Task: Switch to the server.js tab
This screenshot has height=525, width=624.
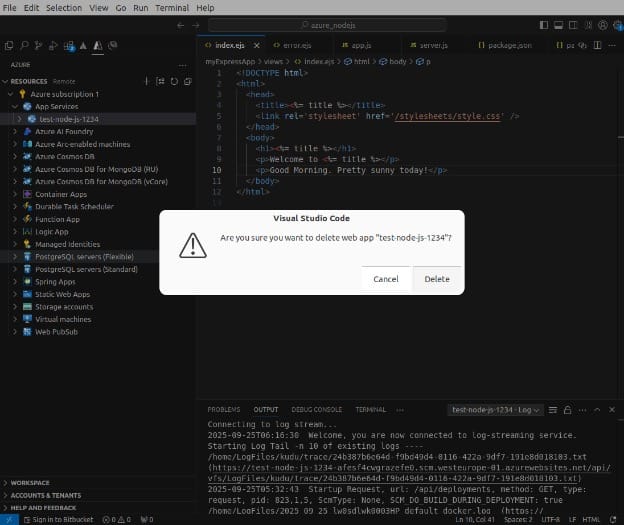Action: (x=433, y=45)
